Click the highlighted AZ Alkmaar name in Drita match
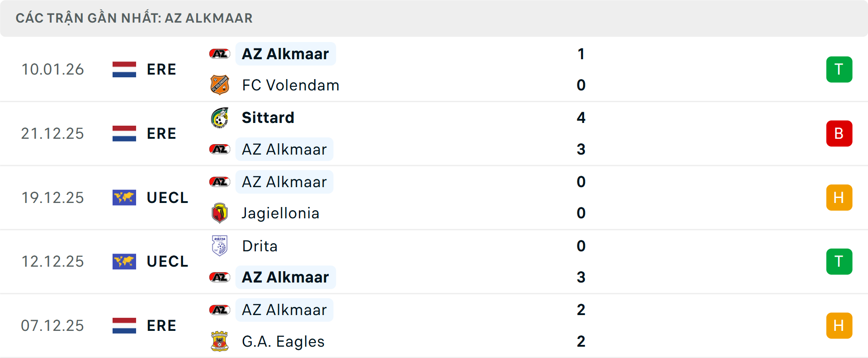 pos(285,277)
